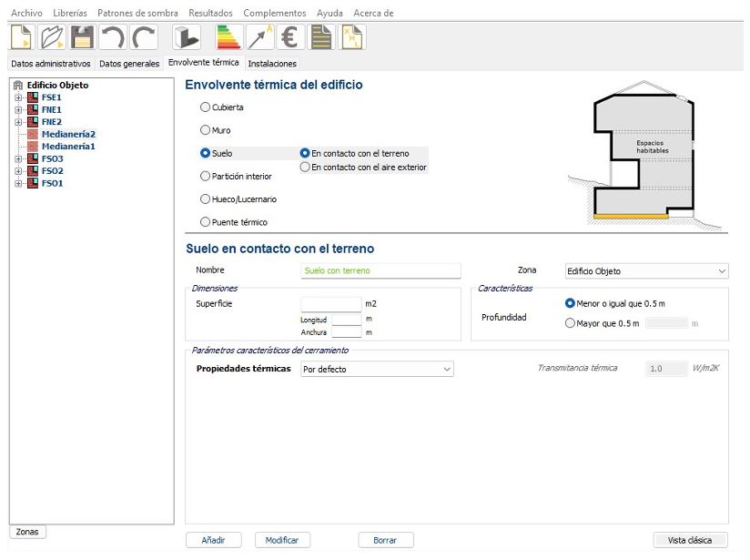Select the Cubierta radio option

pos(205,107)
